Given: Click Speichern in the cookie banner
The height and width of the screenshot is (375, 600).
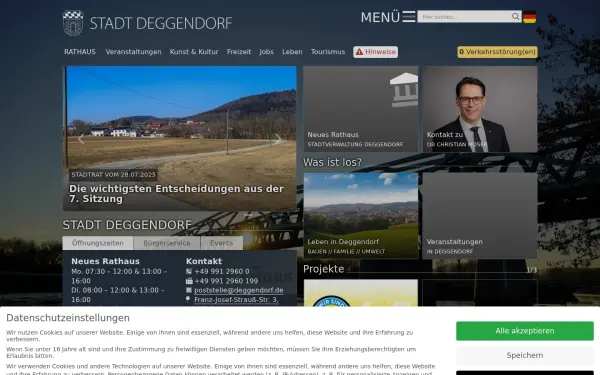Looking at the screenshot, I should pos(525,355).
